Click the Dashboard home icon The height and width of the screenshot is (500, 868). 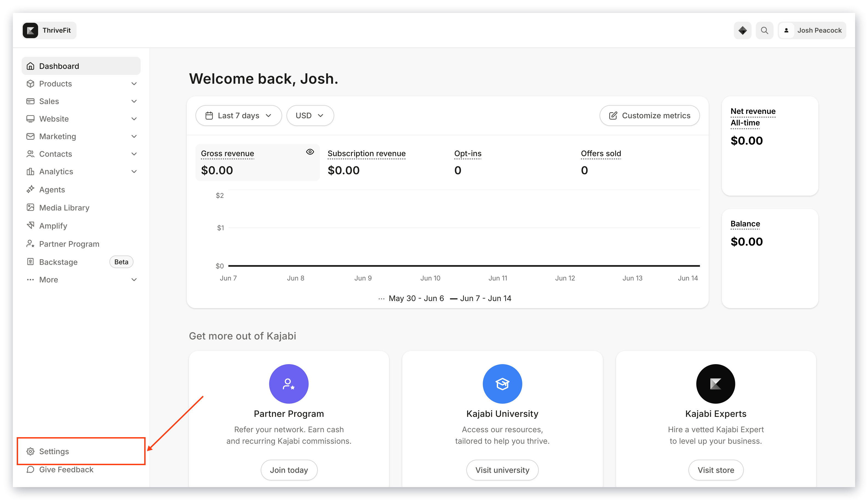[x=30, y=66]
